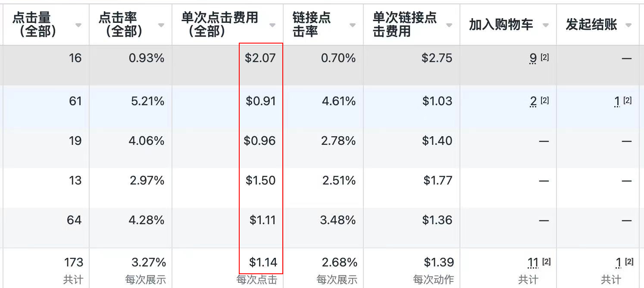Open dropdown arrow on 点击率(全部) column
The image size is (644, 288).
pyautogui.click(x=161, y=25)
